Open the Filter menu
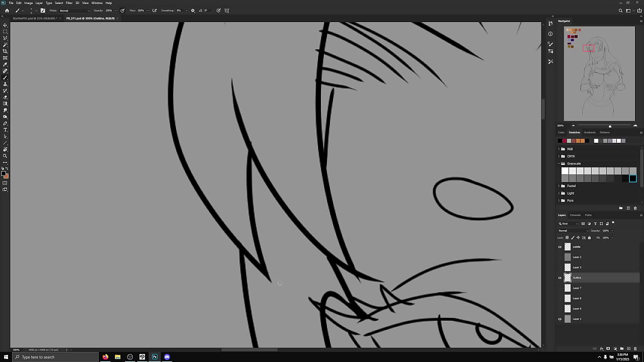This screenshot has width=644, height=362. tap(69, 3)
